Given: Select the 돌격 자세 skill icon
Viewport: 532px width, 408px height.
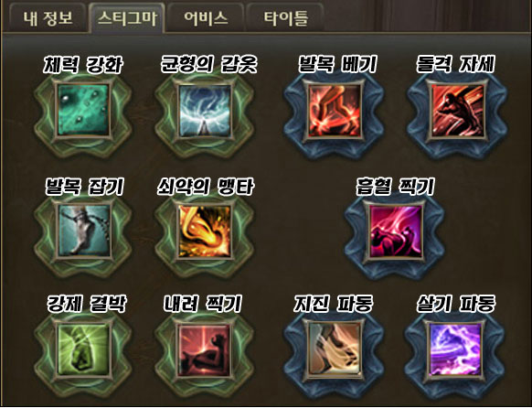Looking at the screenshot, I should tap(457, 111).
